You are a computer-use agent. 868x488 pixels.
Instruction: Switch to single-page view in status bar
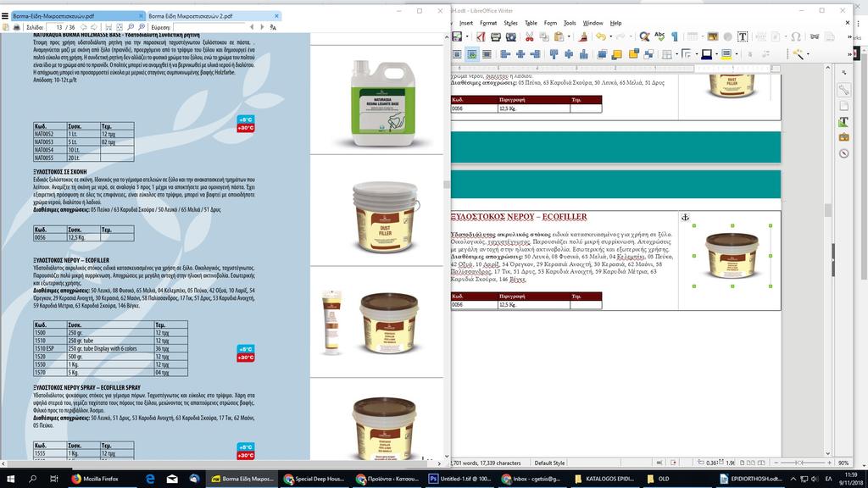(x=743, y=463)
